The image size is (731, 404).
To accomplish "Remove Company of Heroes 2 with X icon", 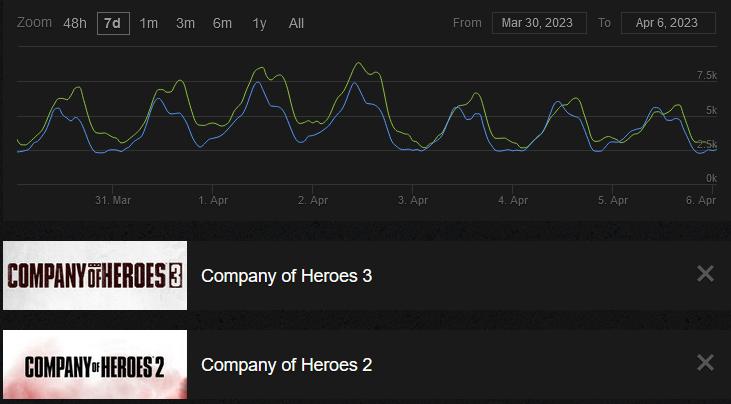I will (705, 363).
